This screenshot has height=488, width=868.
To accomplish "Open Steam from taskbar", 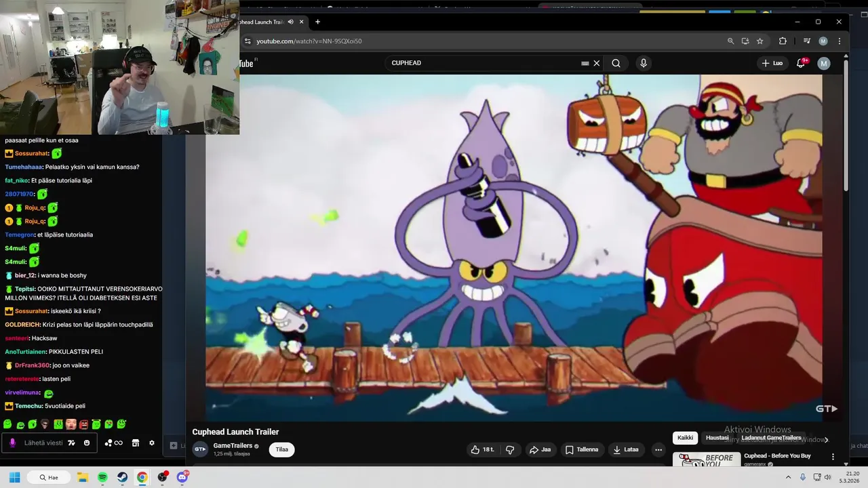I will 122,477.
